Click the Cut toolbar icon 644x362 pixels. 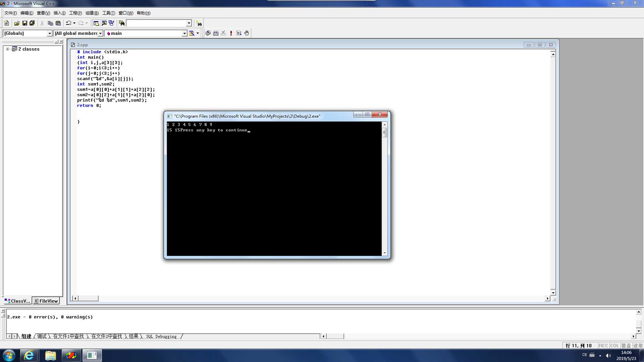[42, 23]
